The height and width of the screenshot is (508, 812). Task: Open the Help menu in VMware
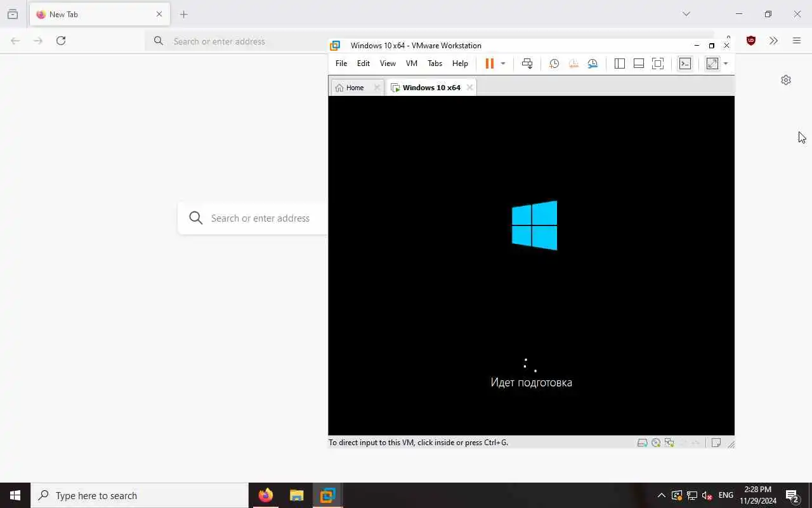[460, 63]
